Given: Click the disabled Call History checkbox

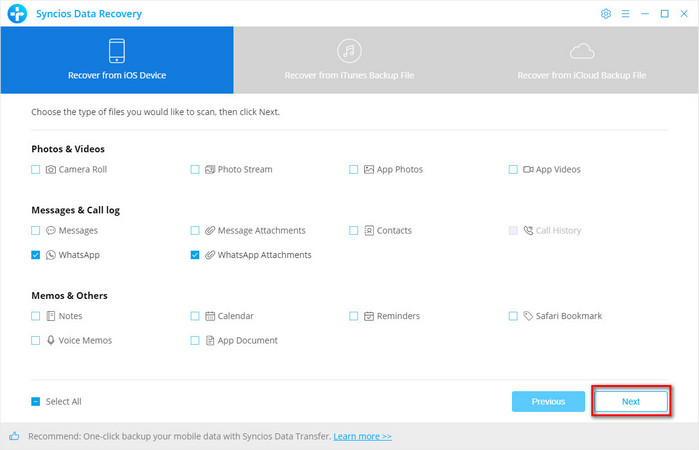Looking at the screenshot, I should pyautogui.click(x=513, y=231).
